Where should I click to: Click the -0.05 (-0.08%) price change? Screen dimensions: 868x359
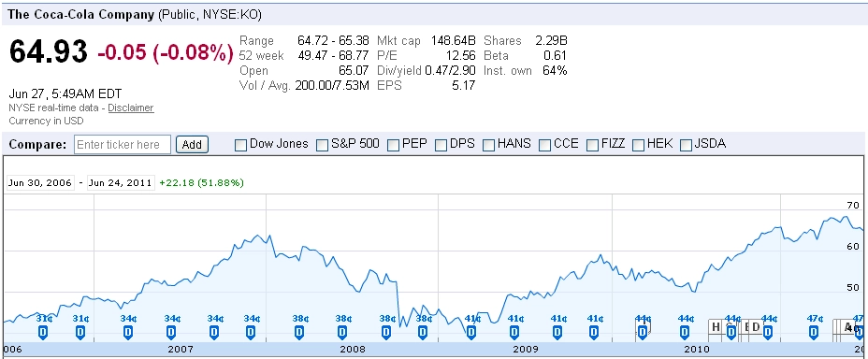166,52
